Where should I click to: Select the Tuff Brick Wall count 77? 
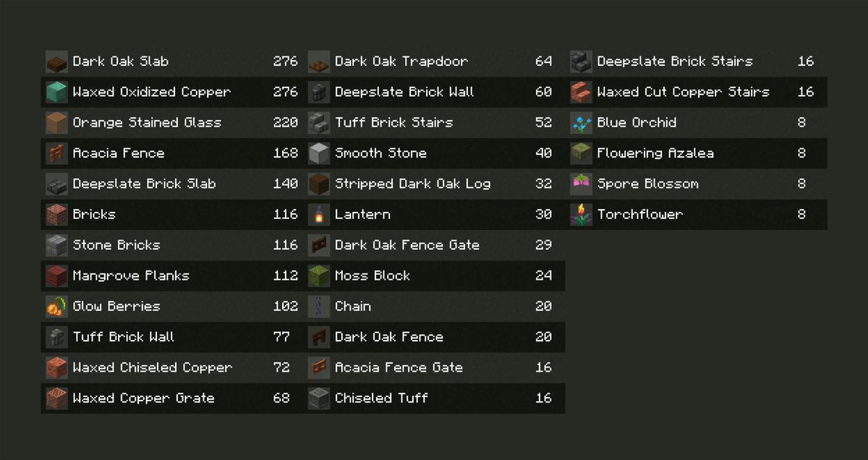click(281, 337)
